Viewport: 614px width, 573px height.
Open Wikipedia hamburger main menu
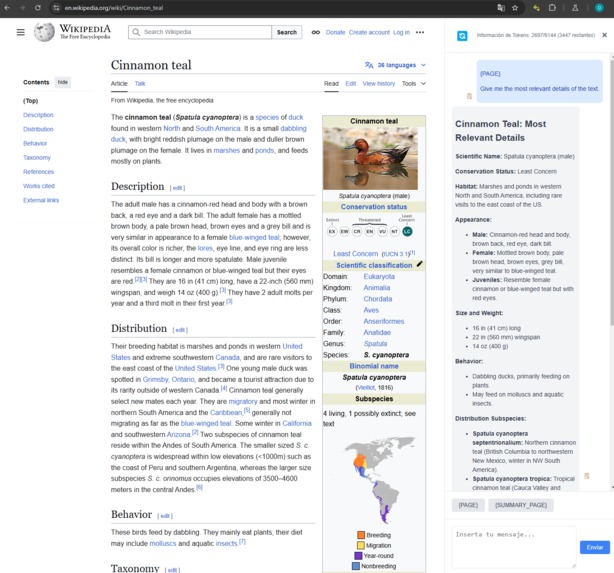click(21, 32)
